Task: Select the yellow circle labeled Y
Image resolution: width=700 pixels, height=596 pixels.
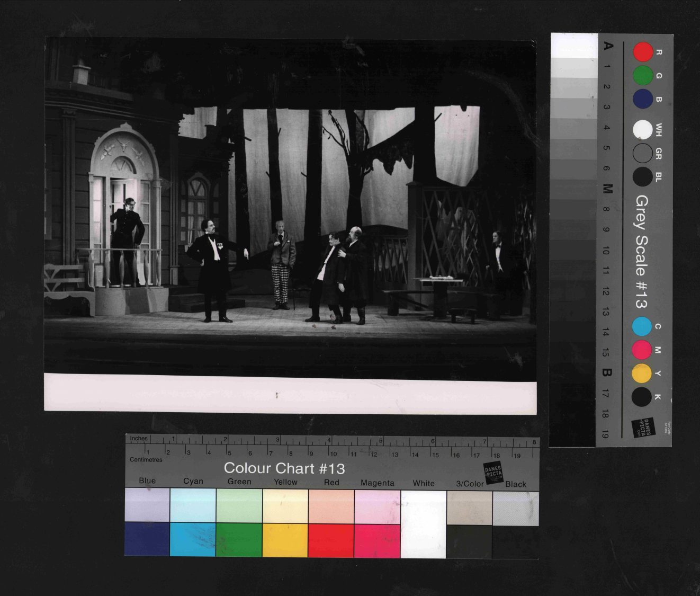Action: coord(642,373)
